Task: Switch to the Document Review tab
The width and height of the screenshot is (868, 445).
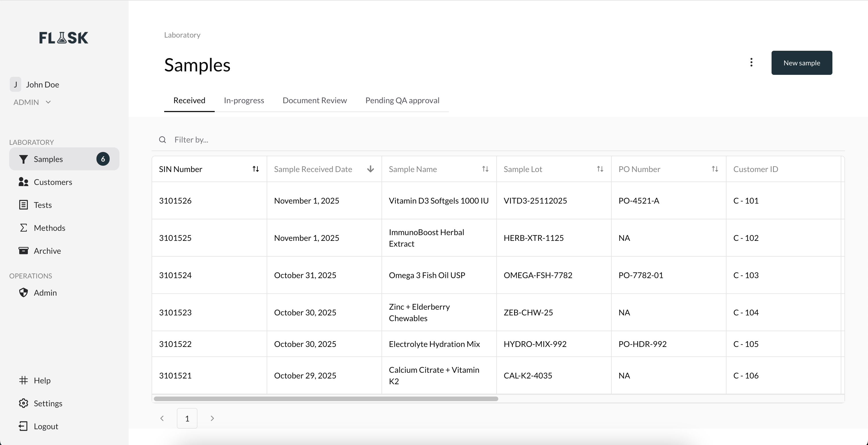Action: (314, 100)
